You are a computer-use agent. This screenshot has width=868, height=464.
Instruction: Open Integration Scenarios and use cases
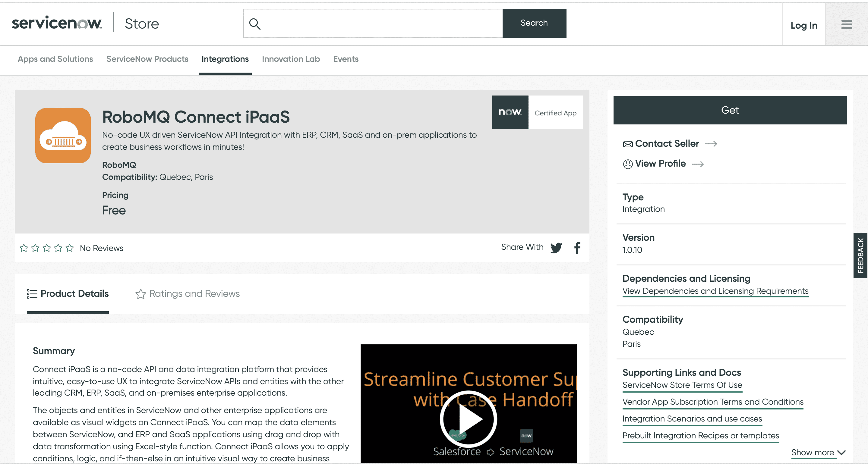(x=692, y=419)
